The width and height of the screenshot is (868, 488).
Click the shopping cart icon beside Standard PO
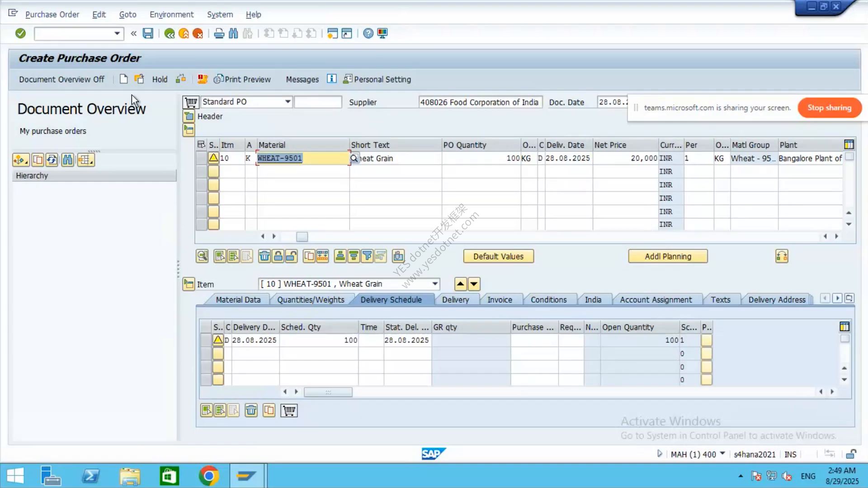pyautogui.click(x=191, y=102)
